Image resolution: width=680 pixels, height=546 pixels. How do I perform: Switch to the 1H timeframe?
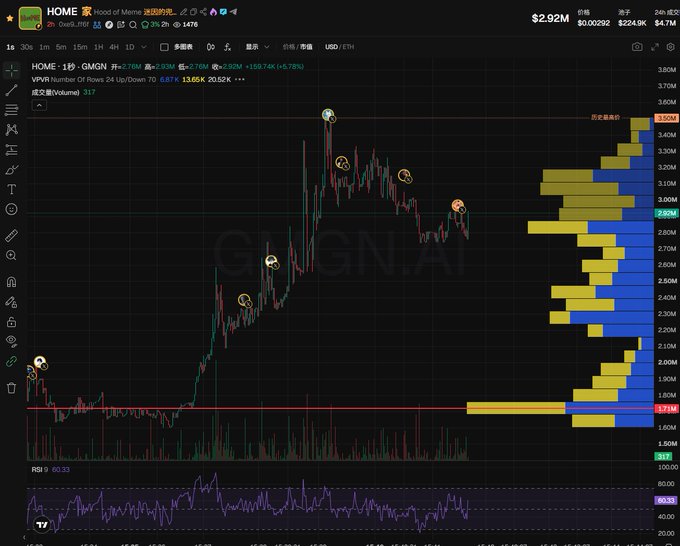[x=98, y=47]
